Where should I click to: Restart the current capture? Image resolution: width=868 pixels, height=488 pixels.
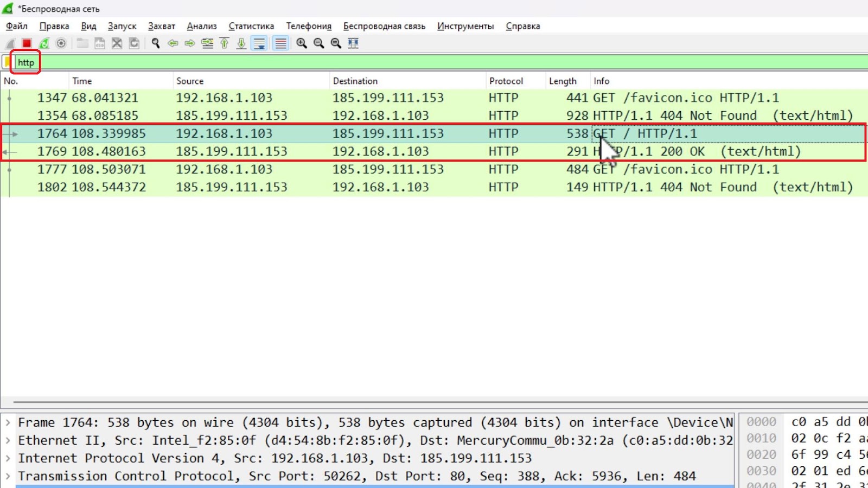pos(44,43)
